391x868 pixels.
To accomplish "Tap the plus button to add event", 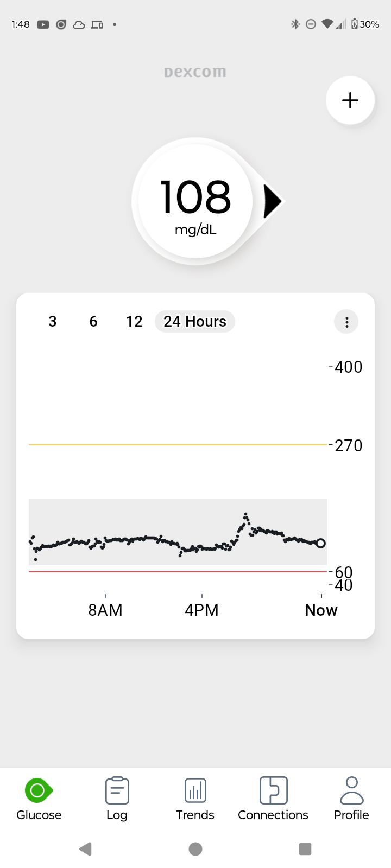I will pos(350,100).
